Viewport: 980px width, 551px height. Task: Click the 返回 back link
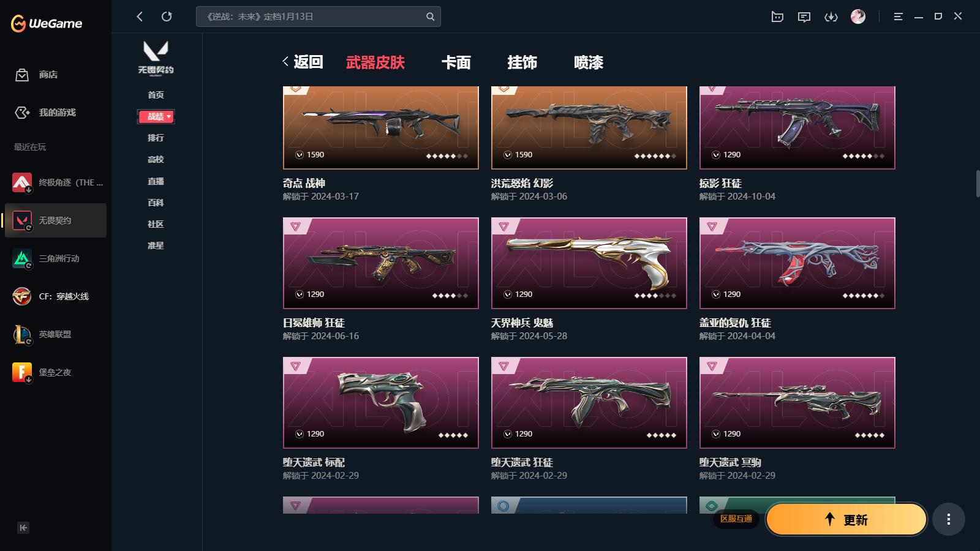[x=303, y=62]
